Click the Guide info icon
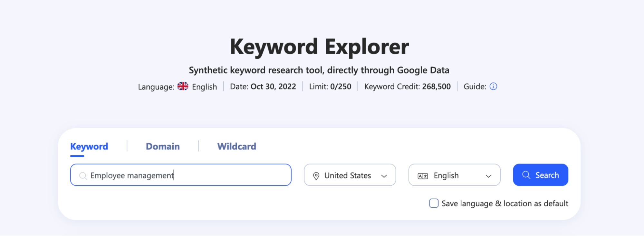The height and width of the screenshot is (236, 644). click(493, 86)
